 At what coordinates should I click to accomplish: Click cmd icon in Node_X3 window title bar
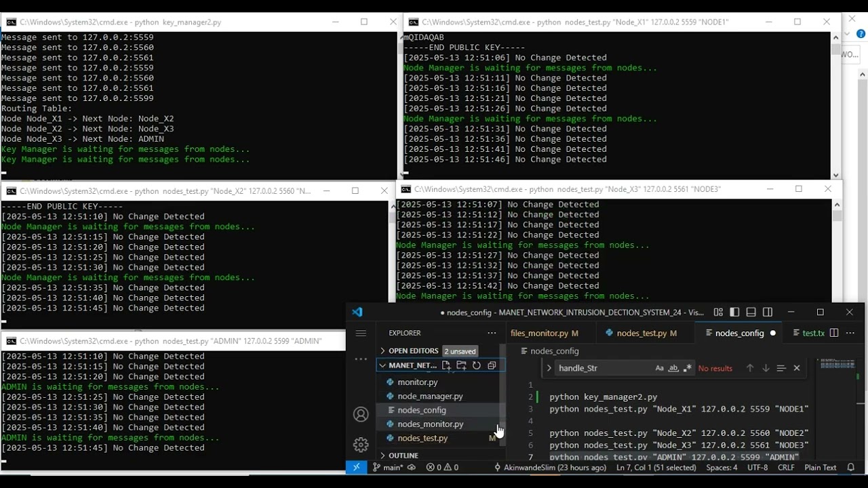coord(406,189)
